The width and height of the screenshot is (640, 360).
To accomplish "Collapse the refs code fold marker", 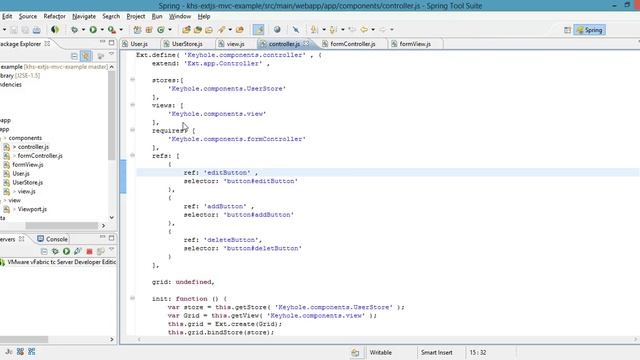I will click(132, 155).
